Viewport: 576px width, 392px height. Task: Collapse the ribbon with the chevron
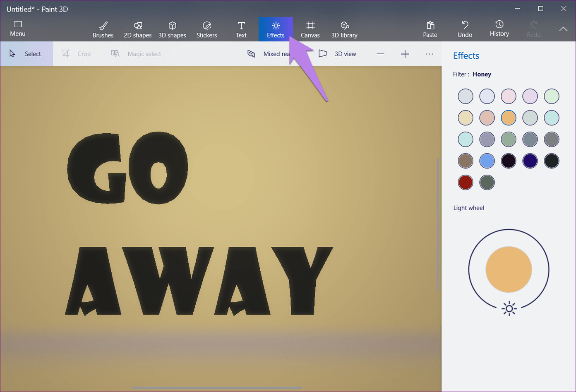click(x=563, y=29)
